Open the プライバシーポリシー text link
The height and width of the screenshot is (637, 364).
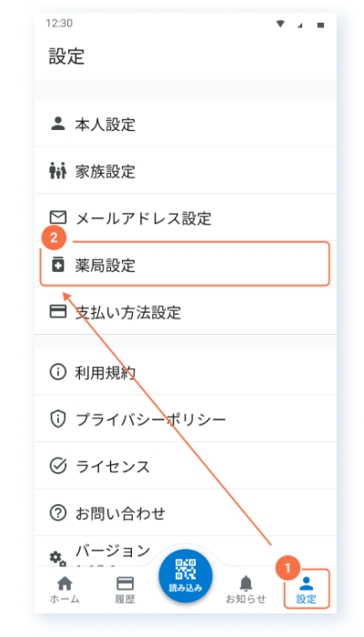click(151, 419)
